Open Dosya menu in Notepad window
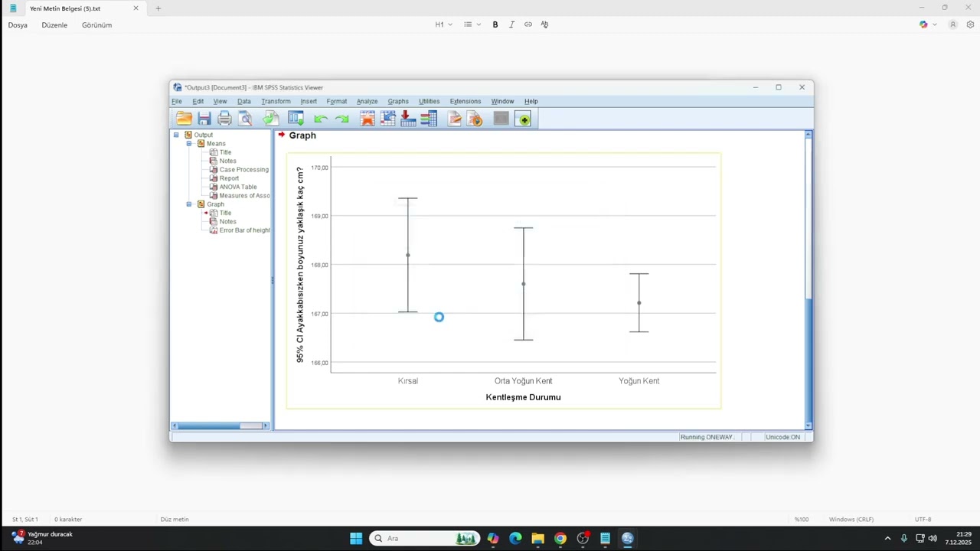980x551 pixels. 18,25
